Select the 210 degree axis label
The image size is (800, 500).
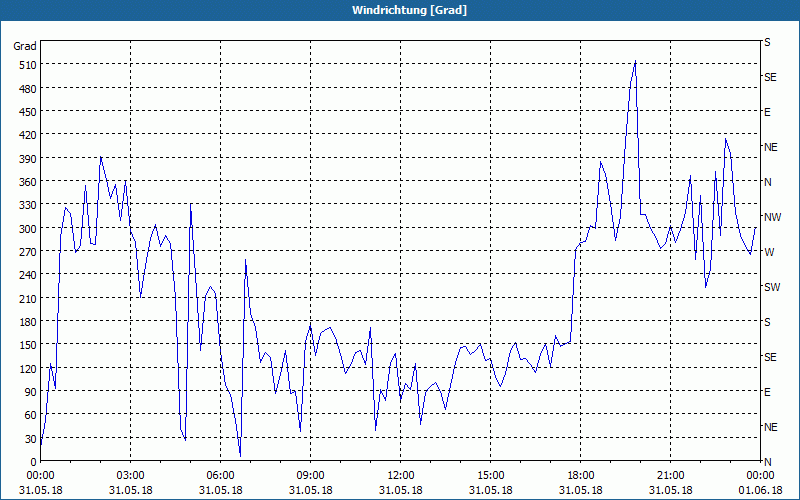(28, 299)
